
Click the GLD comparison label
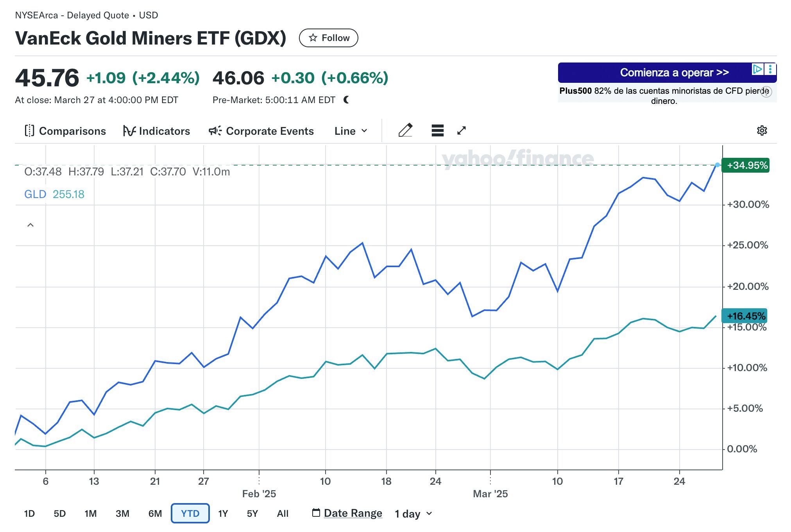tap(35, 194)
